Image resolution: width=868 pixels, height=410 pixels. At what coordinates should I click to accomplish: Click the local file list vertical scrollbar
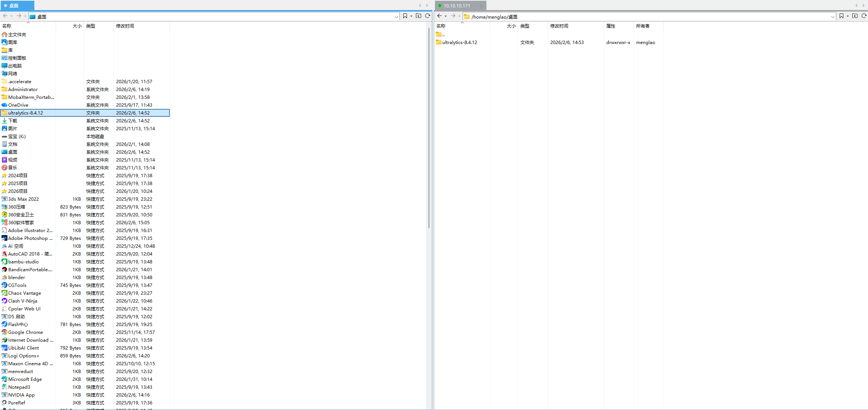pos(429,127)
